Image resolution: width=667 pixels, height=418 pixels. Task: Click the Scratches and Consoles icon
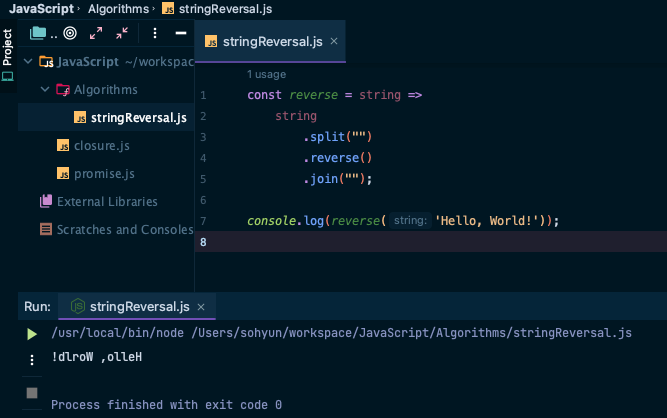click(46, 229)
